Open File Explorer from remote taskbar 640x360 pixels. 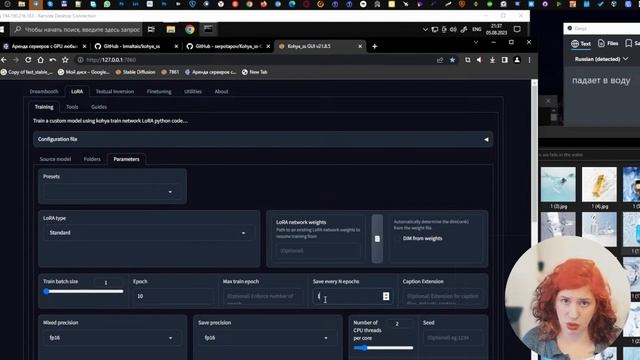point(171,29)
